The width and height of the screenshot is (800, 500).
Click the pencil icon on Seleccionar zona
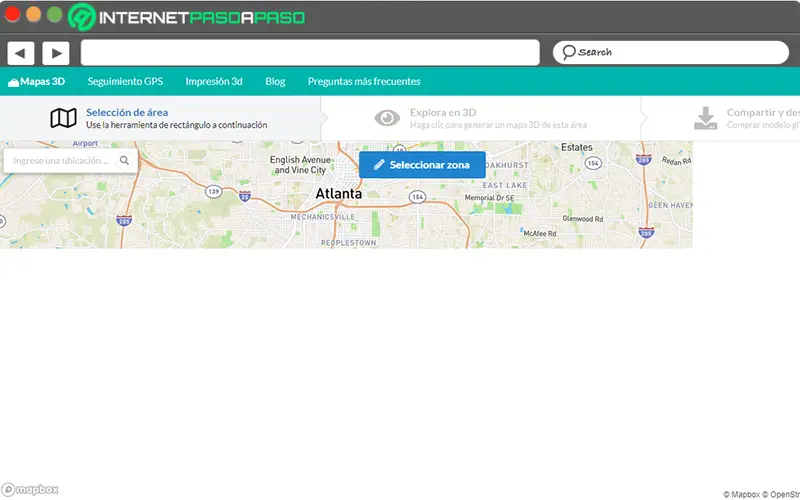click(379, 165)
